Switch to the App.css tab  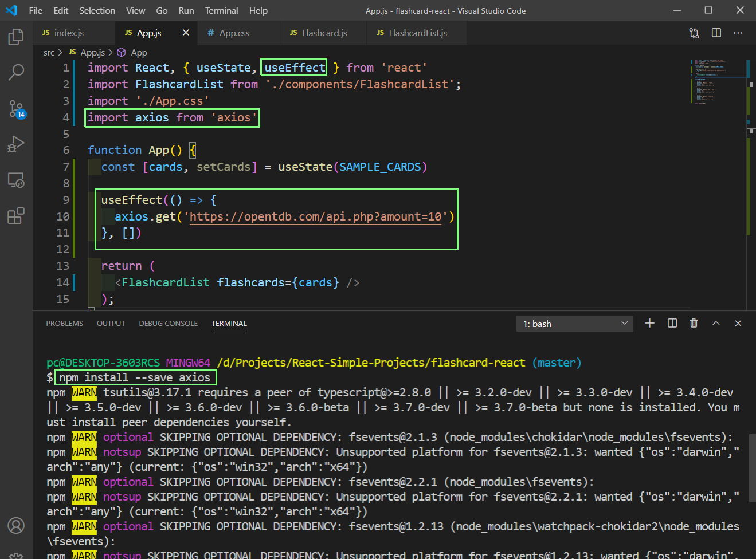[x=239, y=33]
